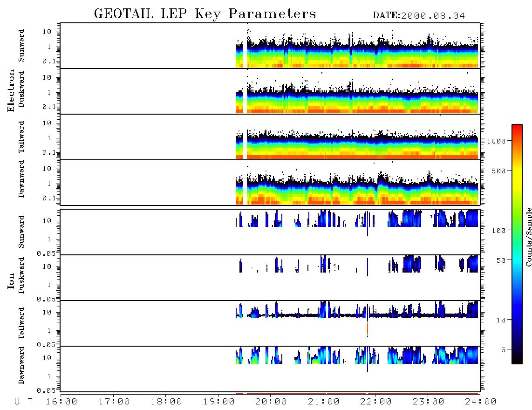The image size is (532, 410).
Task: Click the Electron Dawnward axis label
Action: click(21, 179)
